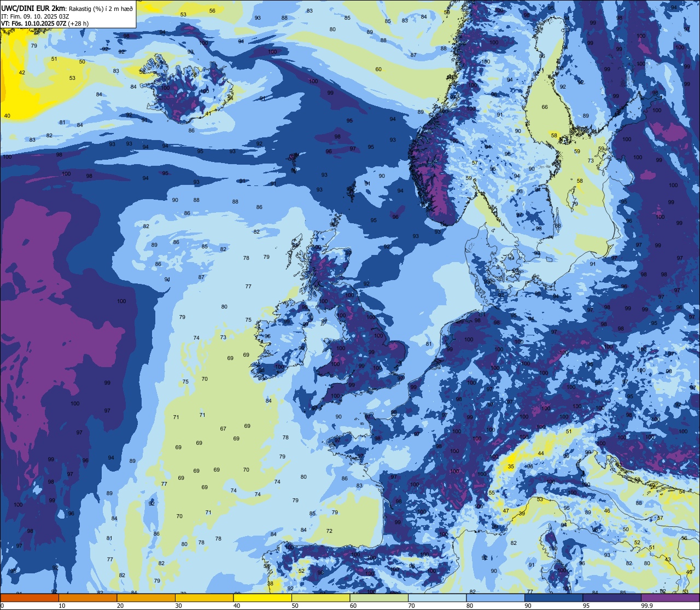Click the value 47 in the Gulf of Lion
Viewport: 700px width, 610px height.
[506, 512]
